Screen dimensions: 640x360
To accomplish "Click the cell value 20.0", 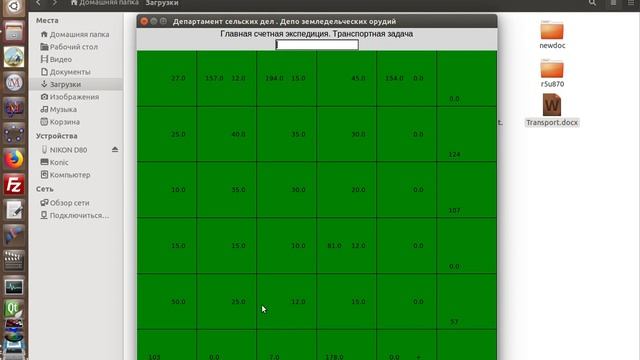I will coord(358,190).
